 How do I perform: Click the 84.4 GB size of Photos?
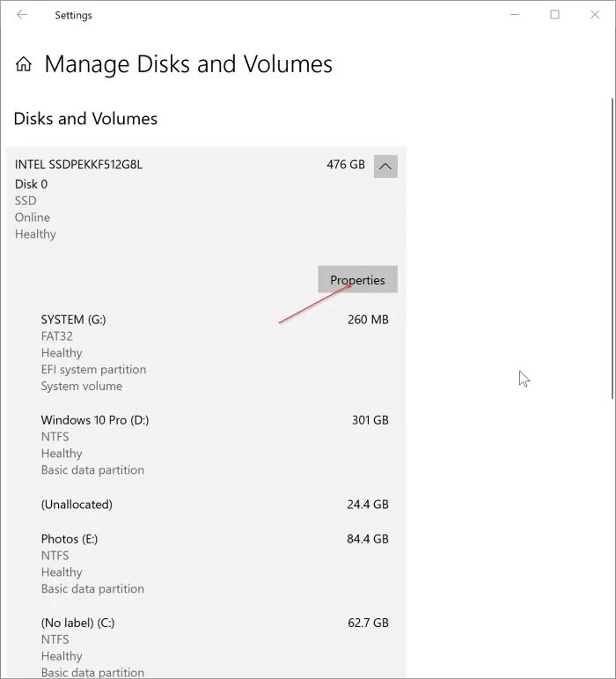coord(368,539)
